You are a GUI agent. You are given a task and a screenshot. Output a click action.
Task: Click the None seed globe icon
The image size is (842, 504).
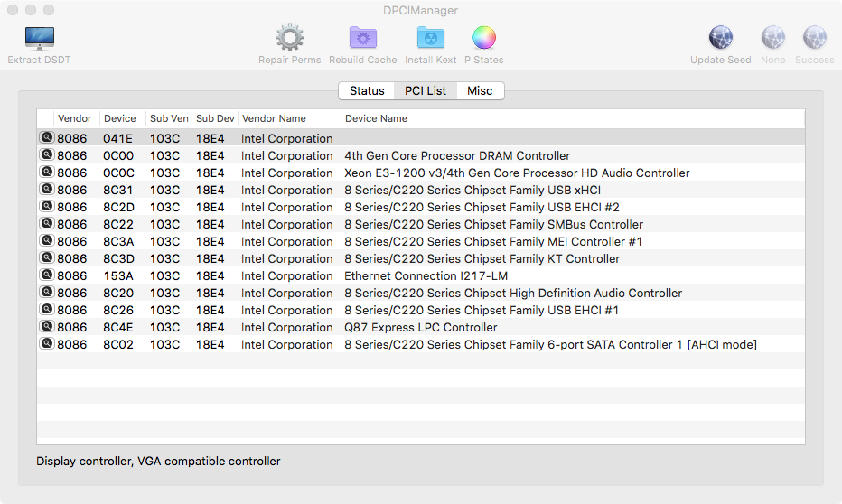pyautogui.click(x=773, y=39)
